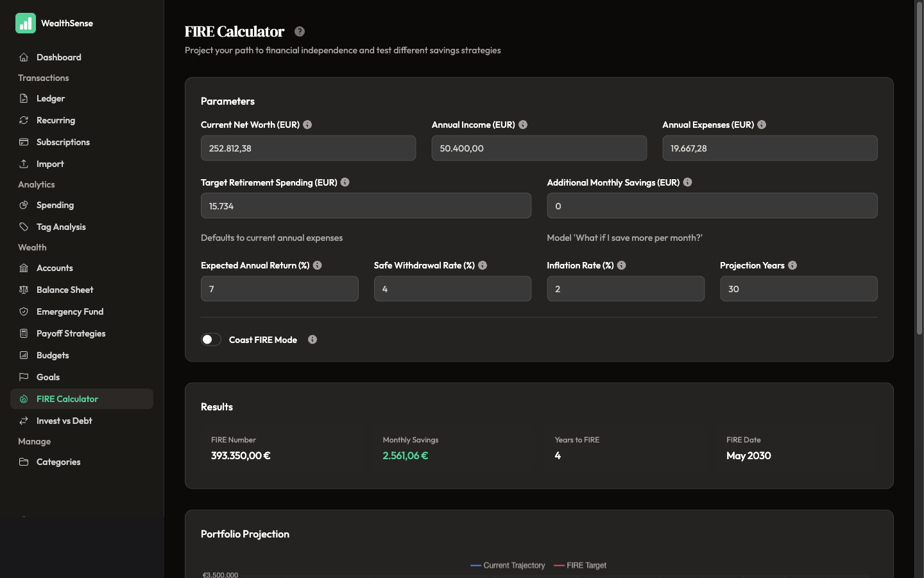Select the FIRE Date value May 2030

[749, 456]
